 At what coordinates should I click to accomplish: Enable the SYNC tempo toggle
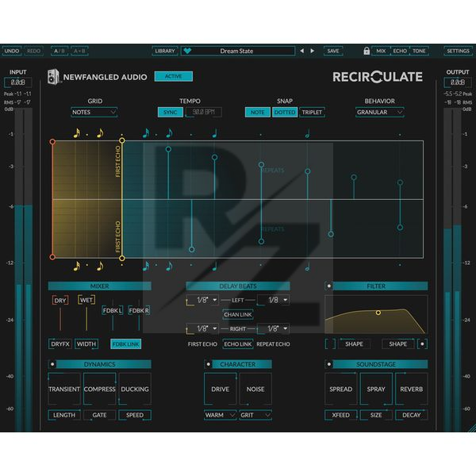(x=171, y=112)
